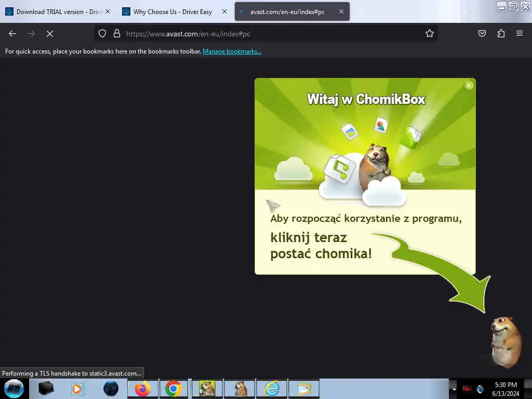Open the dark globe taskbar icon

click(x=111, y=389)
